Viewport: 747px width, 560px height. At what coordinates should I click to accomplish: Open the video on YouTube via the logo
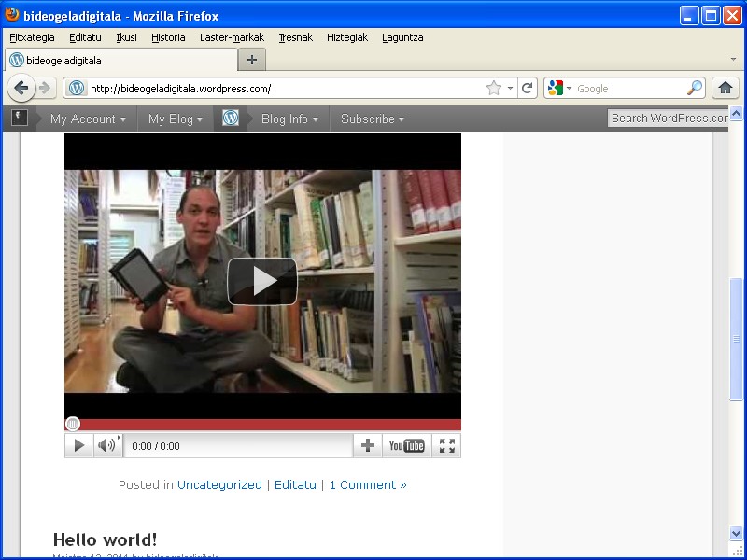[406, 446]
